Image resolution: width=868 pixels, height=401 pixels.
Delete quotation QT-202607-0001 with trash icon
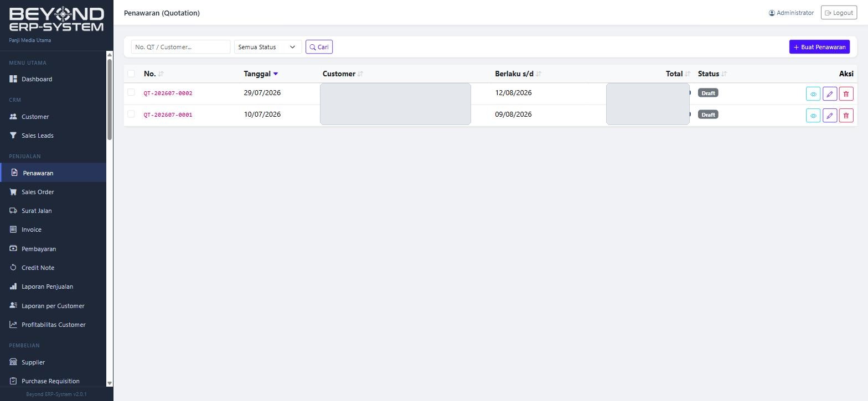(846, 116)
